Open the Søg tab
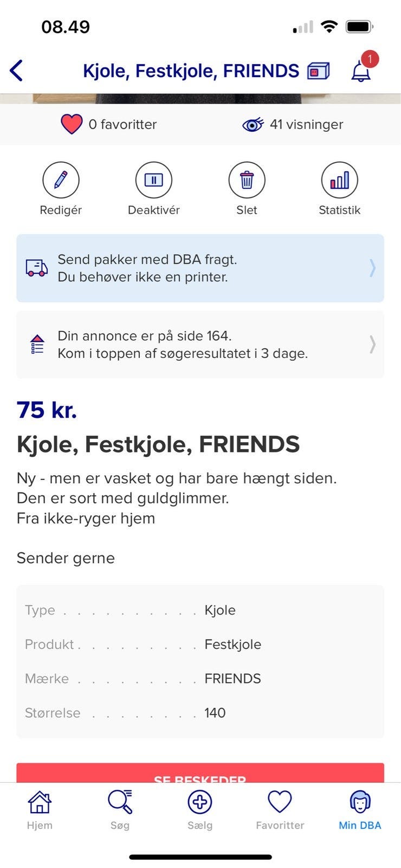Screen dimensions: 401x868 120,809
